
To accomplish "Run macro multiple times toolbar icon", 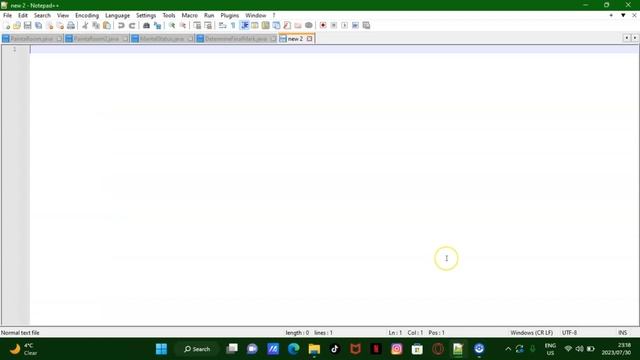I will point(356,25).
